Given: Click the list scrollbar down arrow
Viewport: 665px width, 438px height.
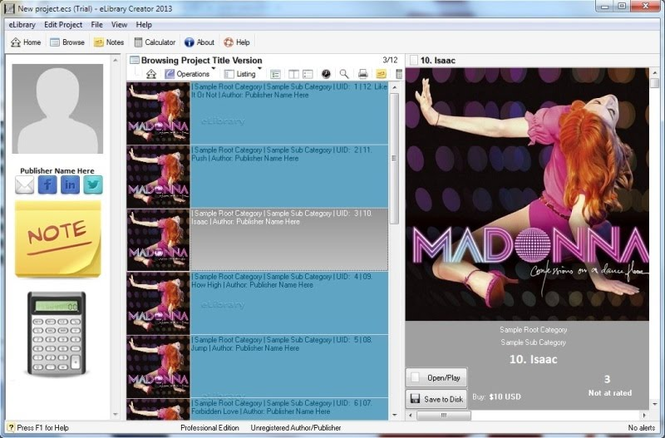Looking at the screenshot, I should [394, 415].
